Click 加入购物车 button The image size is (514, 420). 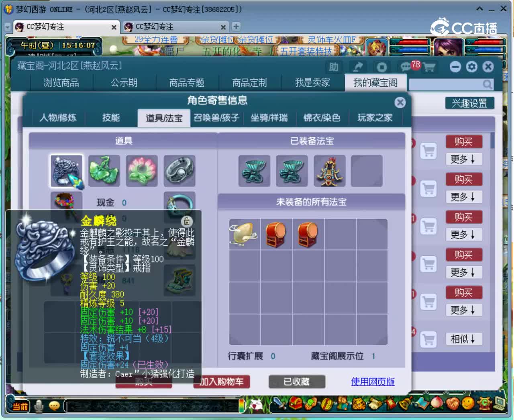point(222,382)
